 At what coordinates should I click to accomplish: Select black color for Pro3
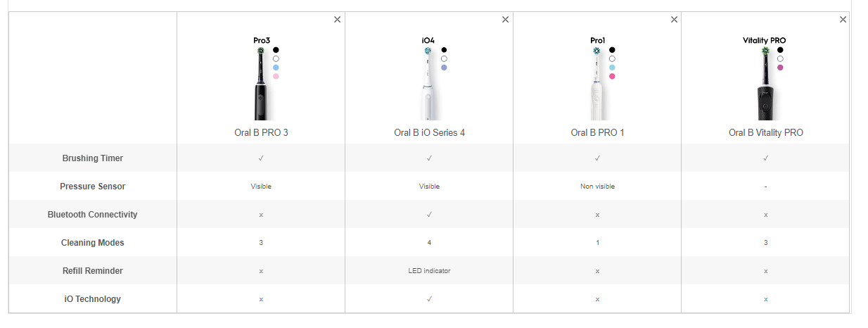(x=276, y=50)
